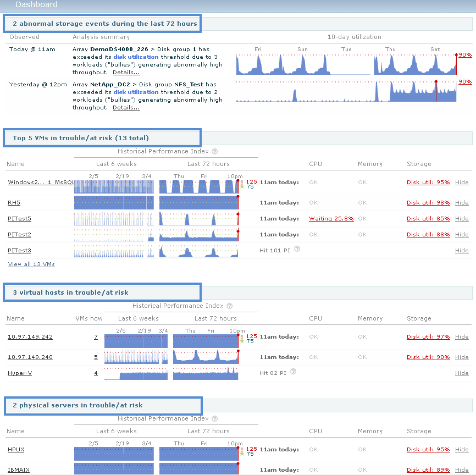
Task: Click 90% threshold on DemoDS4000_226 chart
Action: (465, 54)
